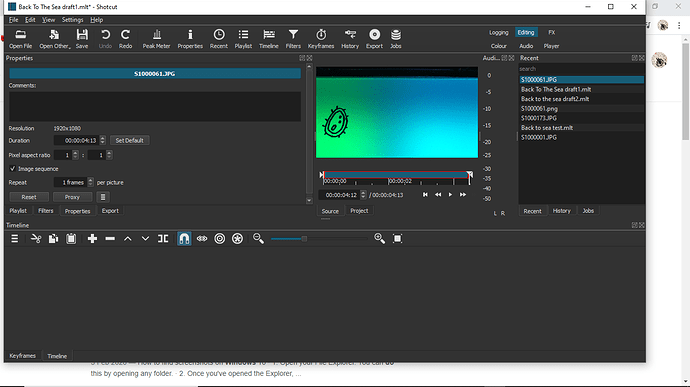
Task: Undo the last action
Action: click(x=105, y=38)
